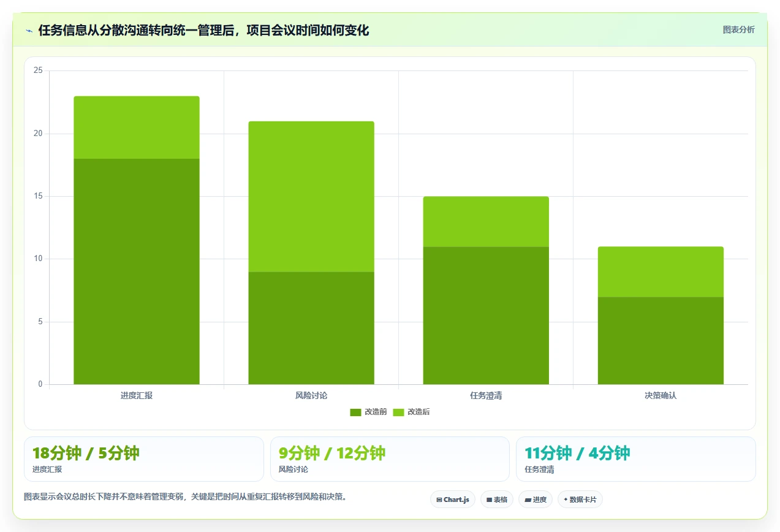Click the dark green 改造前 legend swatch
The width and height of the screenshot is (780, 532).
pyautogui.click(x=355, y=412)
